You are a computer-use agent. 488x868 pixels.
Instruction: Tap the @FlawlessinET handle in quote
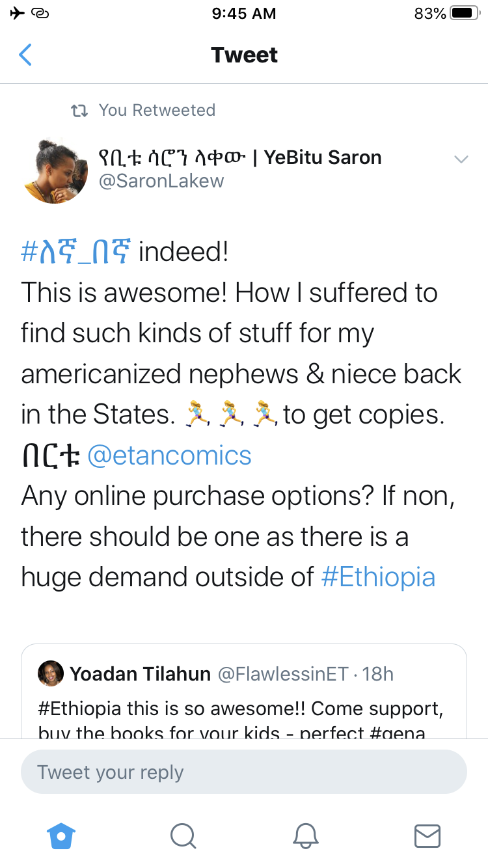(282, 673)
